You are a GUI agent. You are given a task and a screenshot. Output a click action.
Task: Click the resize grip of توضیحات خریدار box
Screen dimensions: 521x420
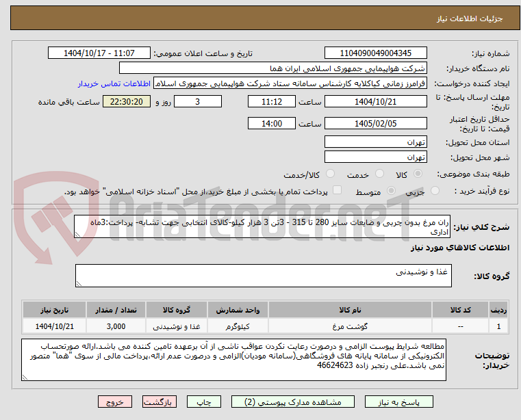(25, 378)
